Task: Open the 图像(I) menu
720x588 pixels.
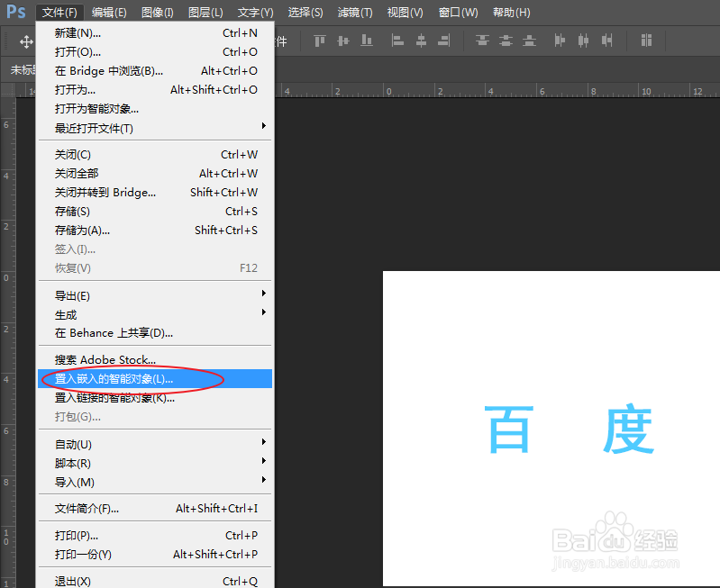Action: (157, 13)
